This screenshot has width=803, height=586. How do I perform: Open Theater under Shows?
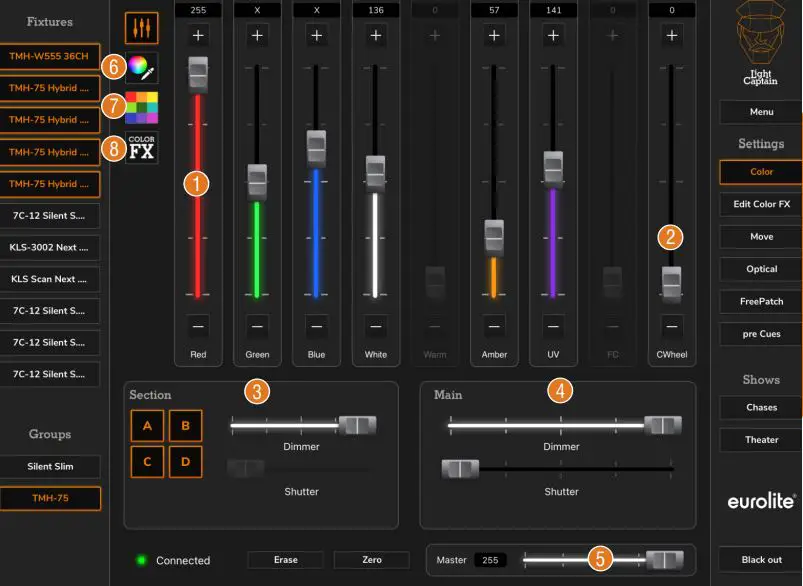[x=761, y=440]
